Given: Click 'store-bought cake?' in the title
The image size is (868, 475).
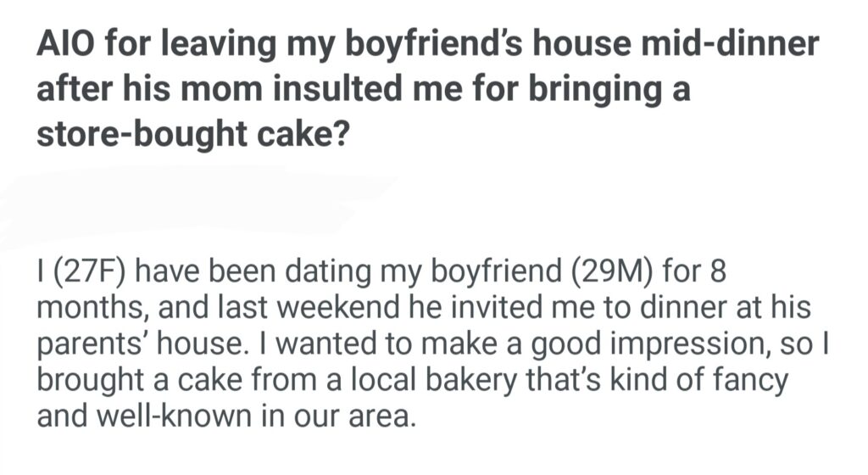Looking at the screenshot, I should coord(192,134).
